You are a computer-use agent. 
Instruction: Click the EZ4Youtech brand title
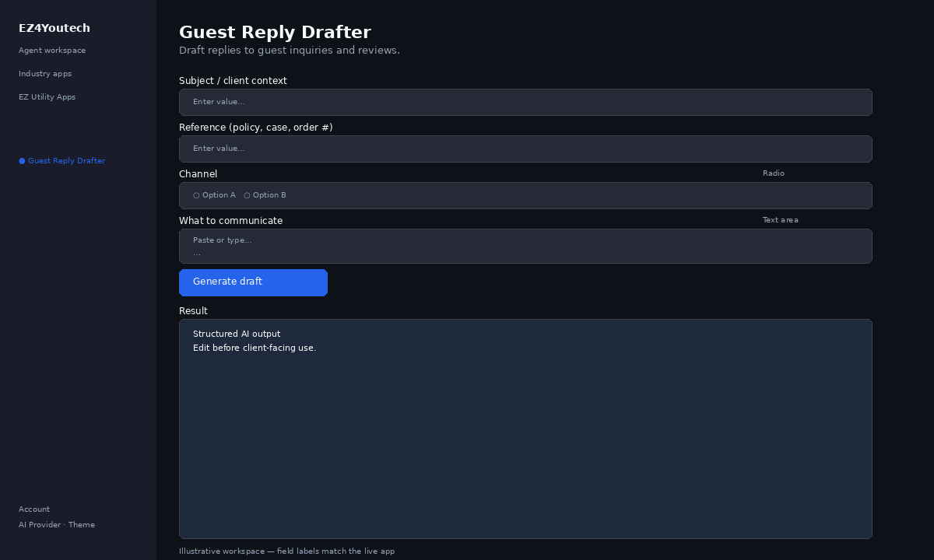pos(54,28)
